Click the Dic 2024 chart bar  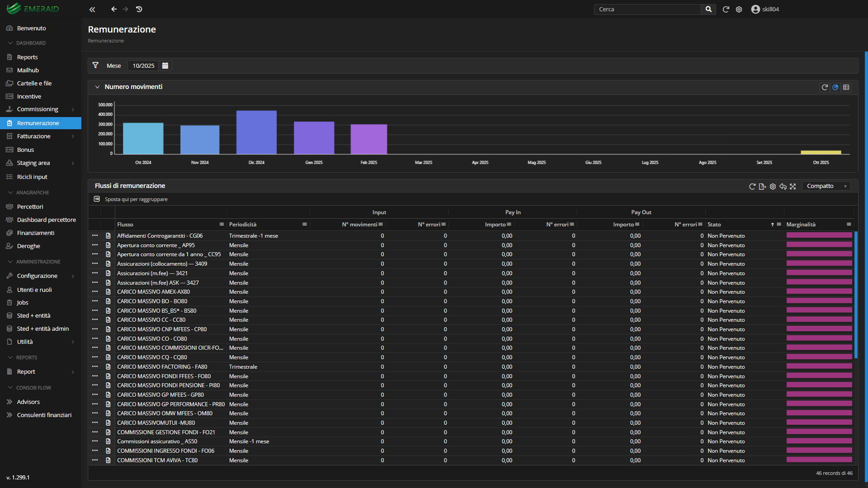(256, 132)
